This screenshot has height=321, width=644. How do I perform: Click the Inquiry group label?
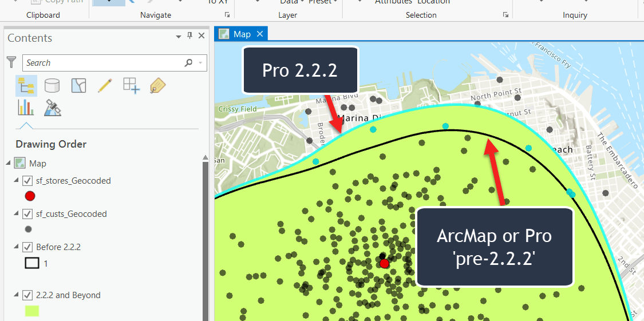(x=575, y=15)
